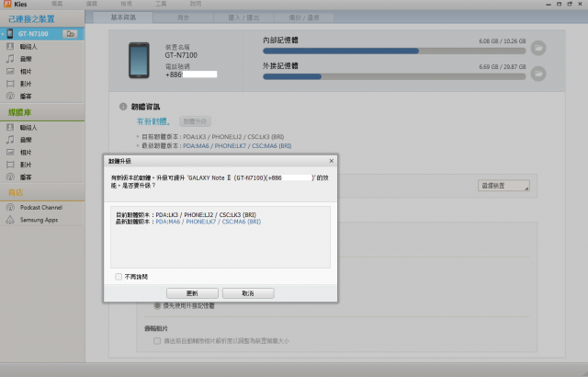Click the '6.08 GB / 10.26 GB' value
The height and width of the screenshot is (377, 588).
(x=503, y=40)
